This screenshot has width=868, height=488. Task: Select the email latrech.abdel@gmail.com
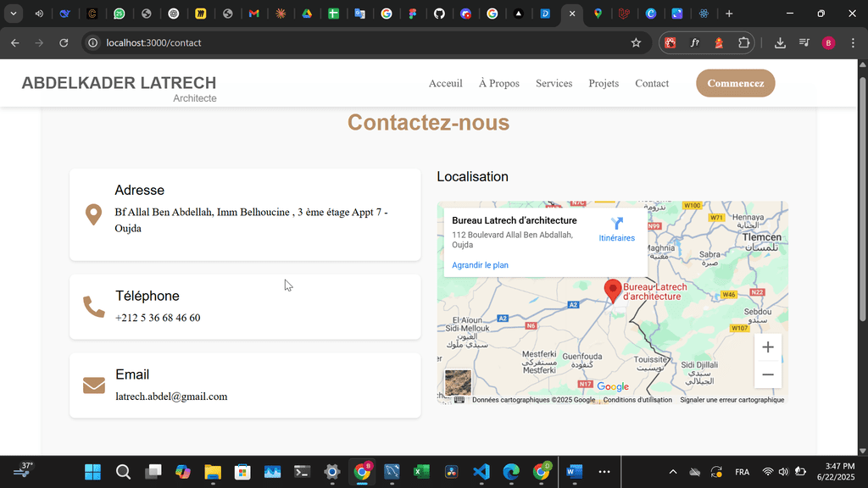[x=171, y=396]
